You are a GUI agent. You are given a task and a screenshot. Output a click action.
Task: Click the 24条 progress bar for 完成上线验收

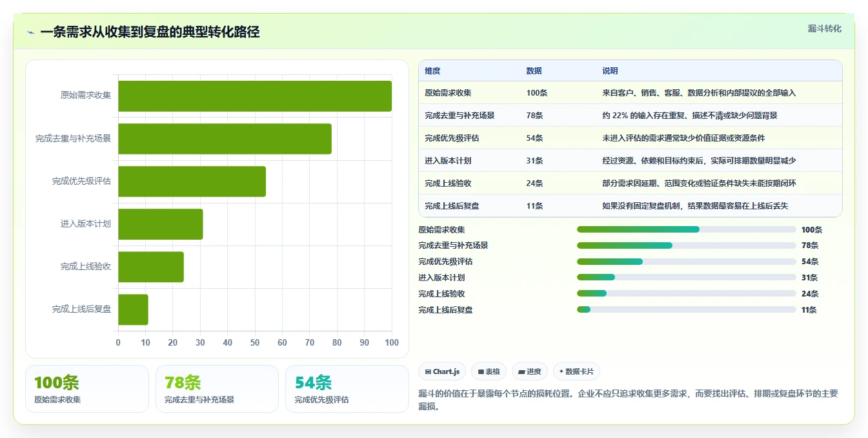click(x=686, y=294)
